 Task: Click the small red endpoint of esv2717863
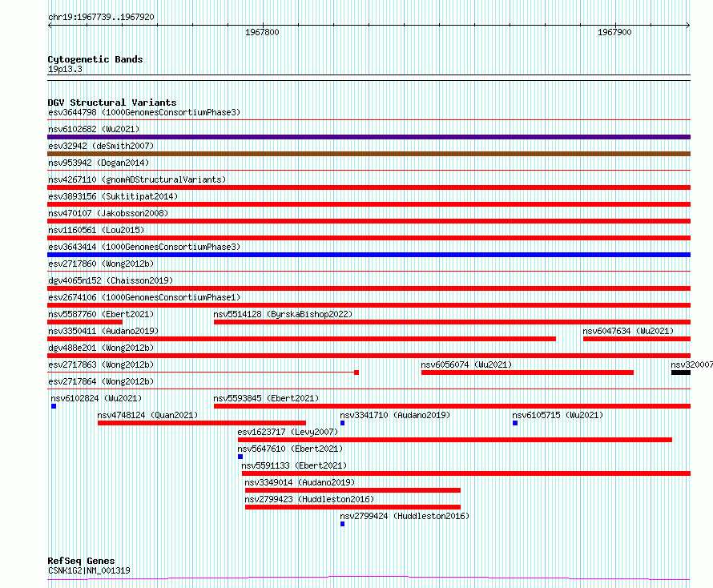tap(356, 373)
